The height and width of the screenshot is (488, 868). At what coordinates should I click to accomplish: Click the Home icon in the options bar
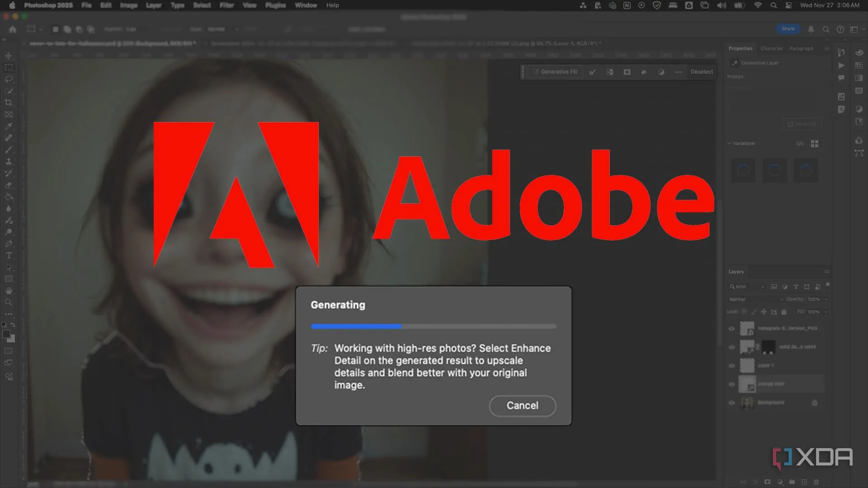click(12, 29)
